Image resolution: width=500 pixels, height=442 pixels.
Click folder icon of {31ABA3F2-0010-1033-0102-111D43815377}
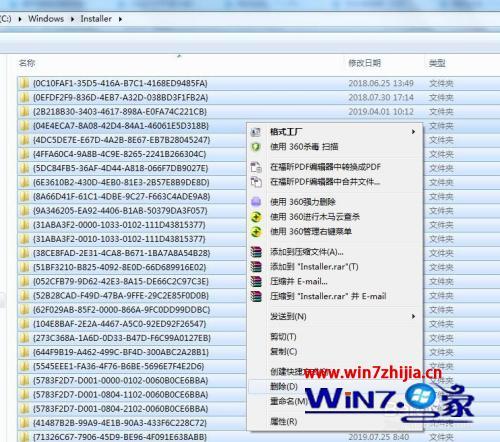pyautogui.click(x=24, y=239)
